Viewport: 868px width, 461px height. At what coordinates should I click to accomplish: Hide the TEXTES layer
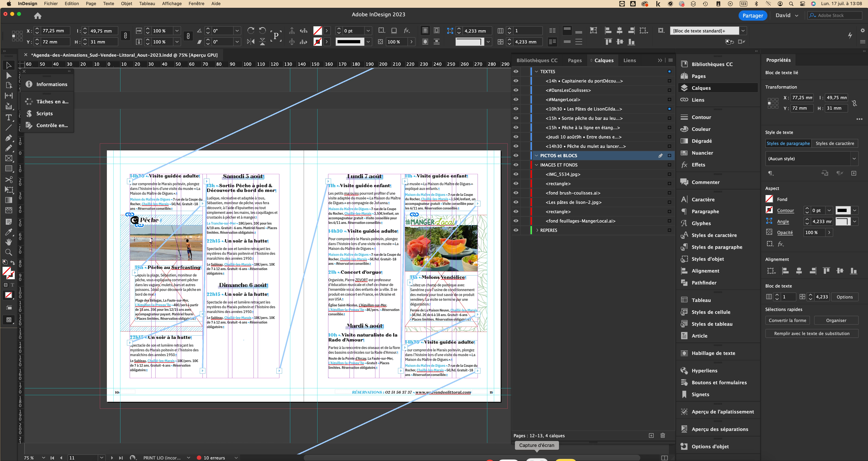click(x=516, y=71)
